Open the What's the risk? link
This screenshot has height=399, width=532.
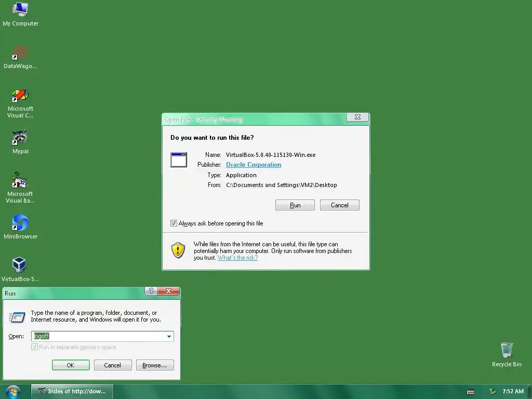point(237,258)
